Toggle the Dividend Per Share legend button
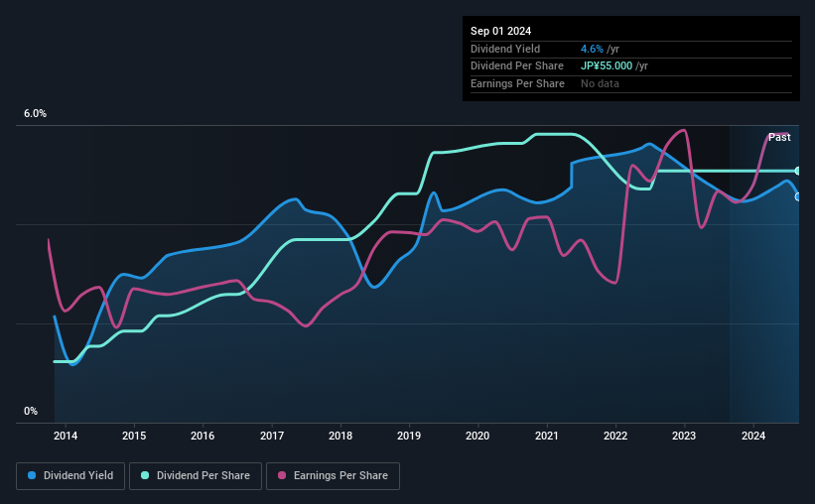This screenshot has height=504, width=815. (196, 476)
